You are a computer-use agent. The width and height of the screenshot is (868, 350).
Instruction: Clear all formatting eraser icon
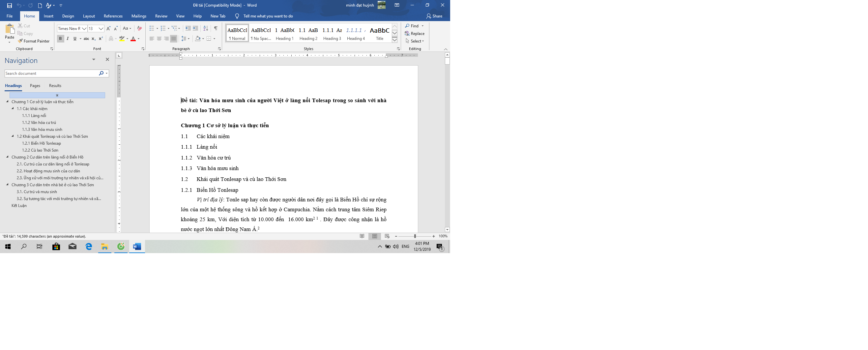[x=139, y=29]
